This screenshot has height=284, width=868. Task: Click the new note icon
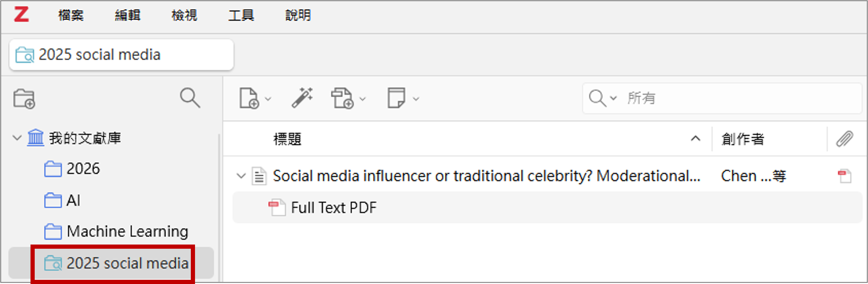coord(396,98)
